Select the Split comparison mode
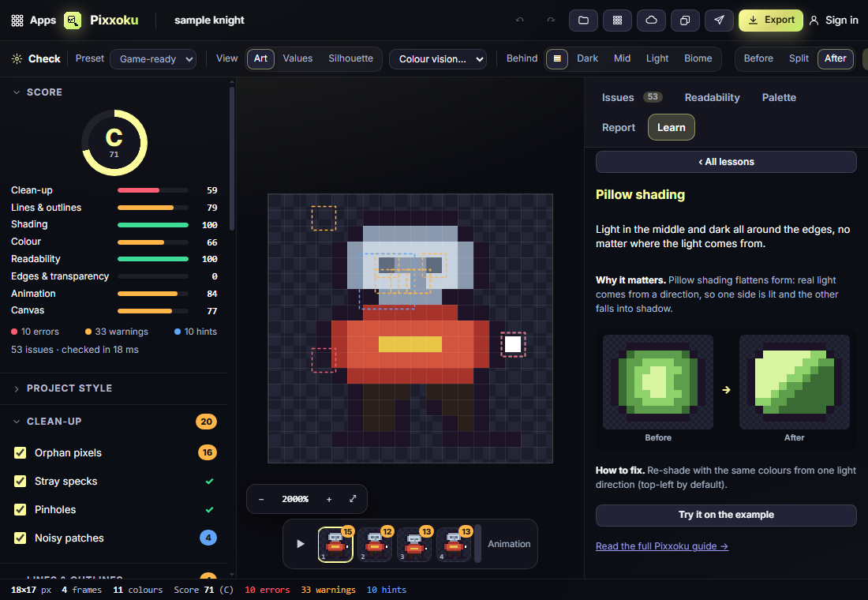Image resolution: width=868 pixels, height=600 pixels. coord(799,58)
